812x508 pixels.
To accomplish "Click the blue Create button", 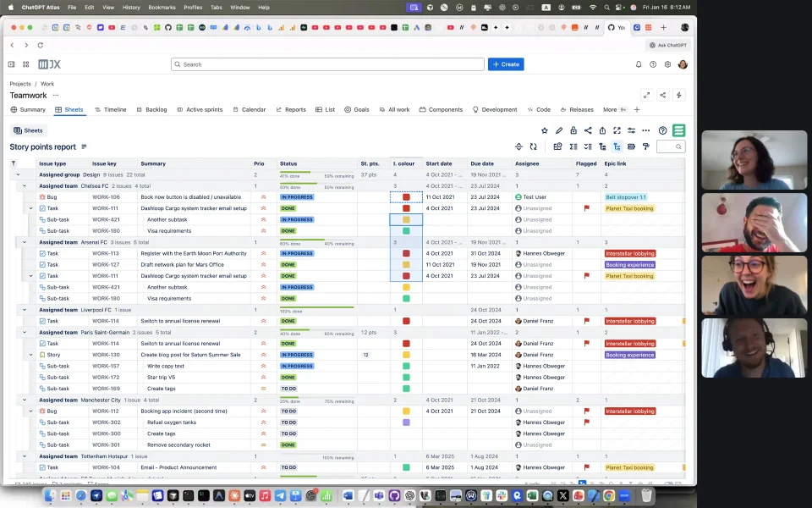I will 506,64.
